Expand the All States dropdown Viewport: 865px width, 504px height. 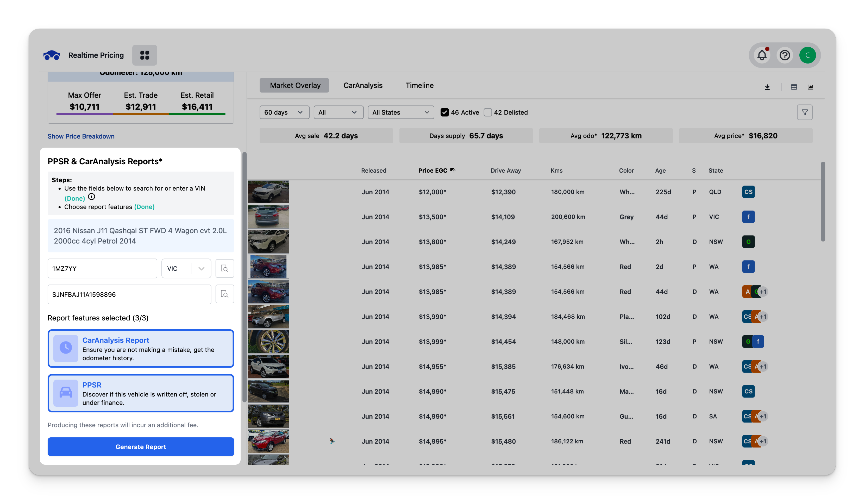400,112
